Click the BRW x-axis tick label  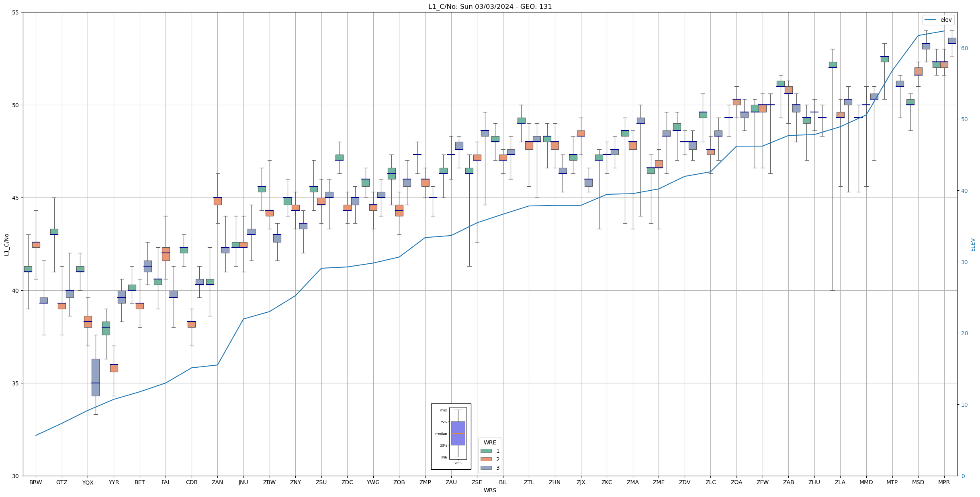(36, 482)
